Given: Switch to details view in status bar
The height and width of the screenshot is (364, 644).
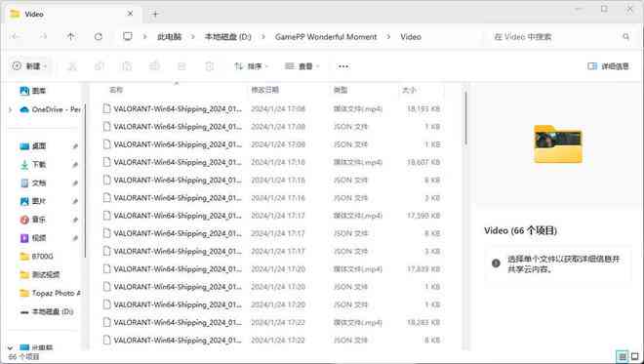Looking at the screenshot, I should [623, 356].
